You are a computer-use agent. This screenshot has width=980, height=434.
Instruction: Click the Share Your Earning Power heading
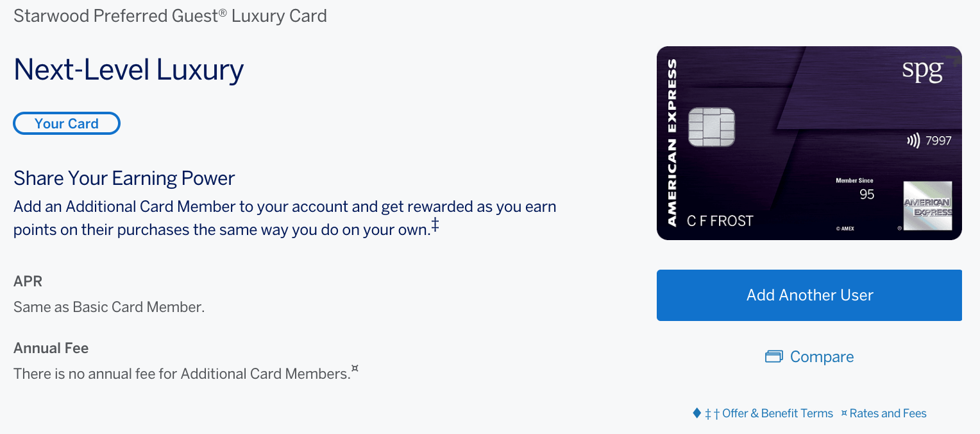click(124, 178)
